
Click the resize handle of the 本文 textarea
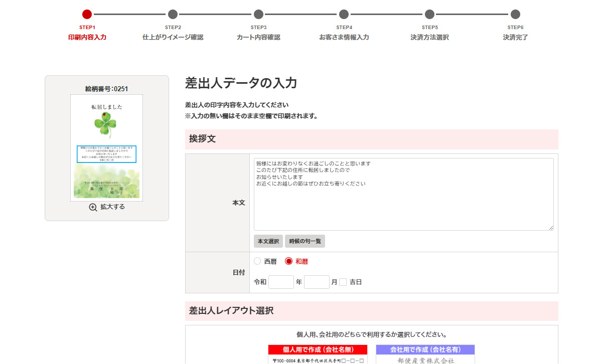point(551,228)
